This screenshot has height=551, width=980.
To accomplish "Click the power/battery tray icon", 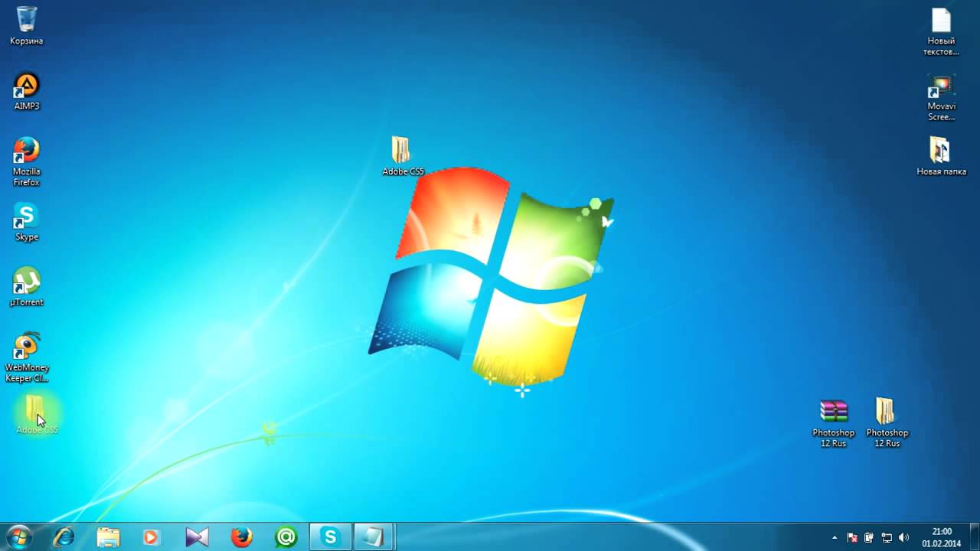I will [869, 538].
